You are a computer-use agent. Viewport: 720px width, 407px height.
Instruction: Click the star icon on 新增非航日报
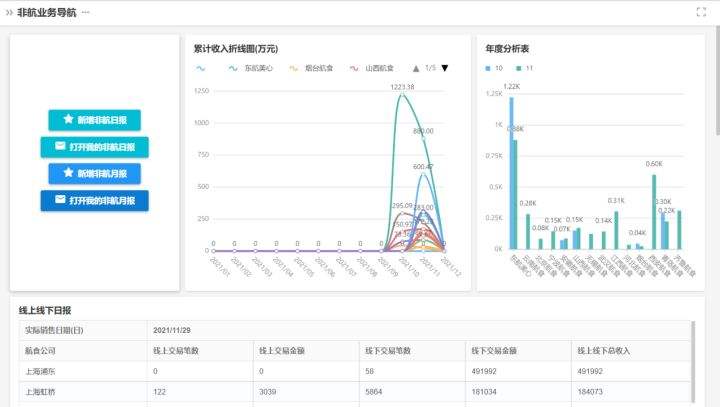(x=68, y=119)
